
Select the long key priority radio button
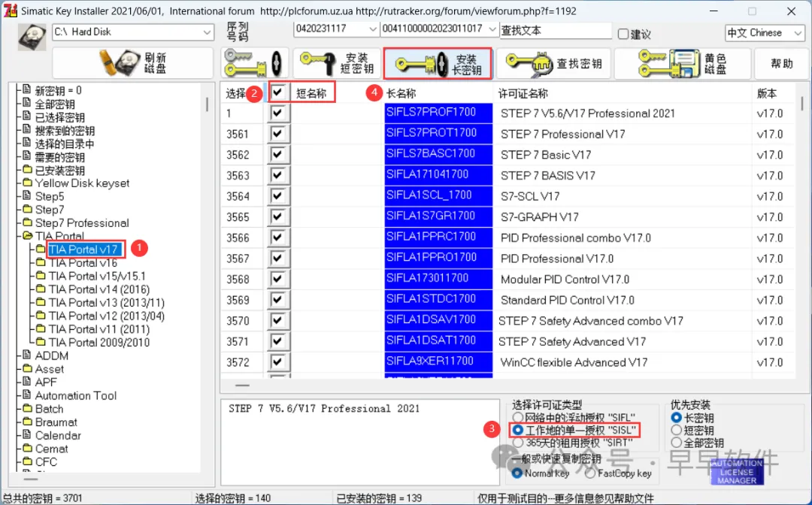[x=676, y=418]
